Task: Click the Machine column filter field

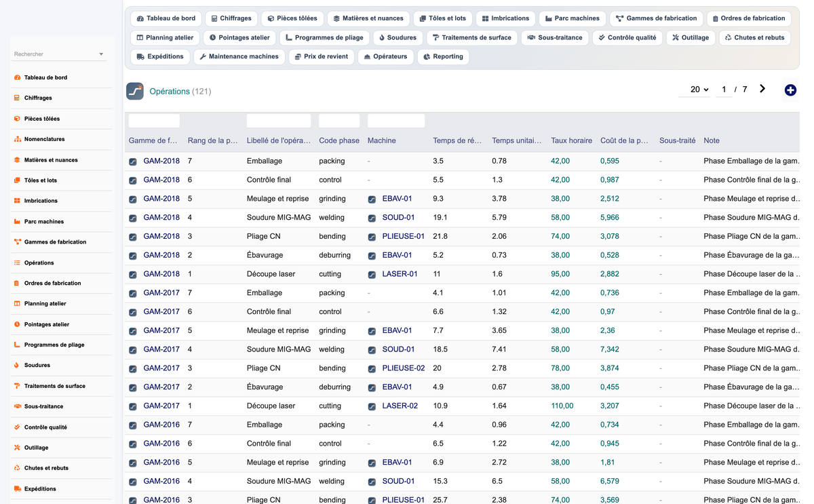Action: tap(396, 121)
